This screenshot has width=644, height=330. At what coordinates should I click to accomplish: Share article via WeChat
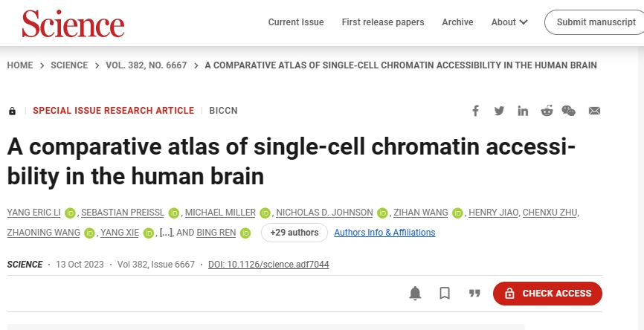coord(569,111)
